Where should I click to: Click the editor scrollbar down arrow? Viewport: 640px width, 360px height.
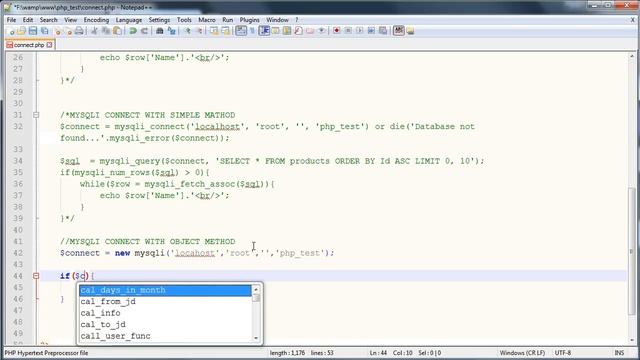[x=632, y=340]
